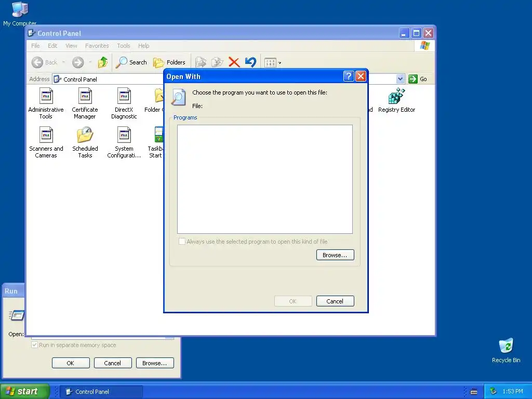The height and width of the screenshot is (399, 532).
Task: Open the Edit menu
Action: [52, 46]
